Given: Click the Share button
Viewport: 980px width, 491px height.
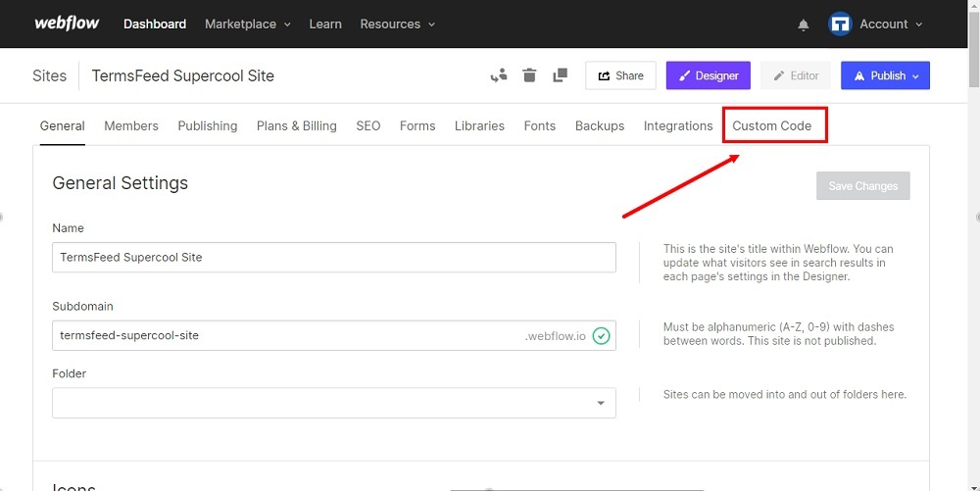Looking at the screenshot, I should point(620,75).
